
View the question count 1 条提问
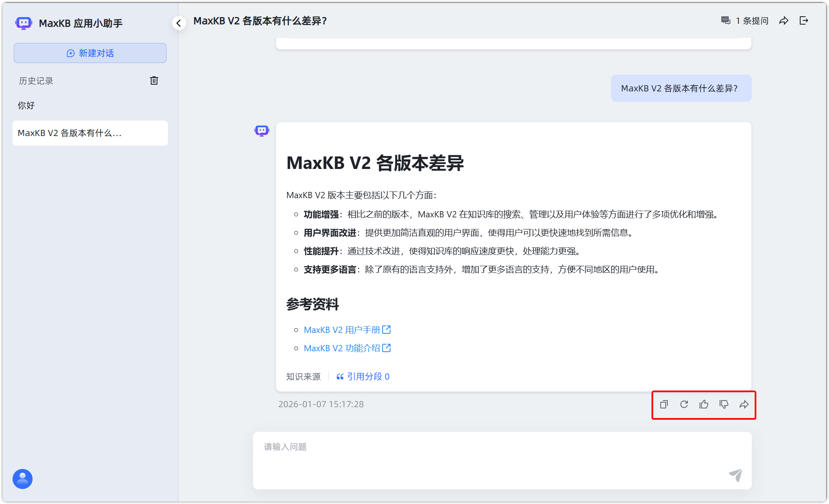click(748, 21)
